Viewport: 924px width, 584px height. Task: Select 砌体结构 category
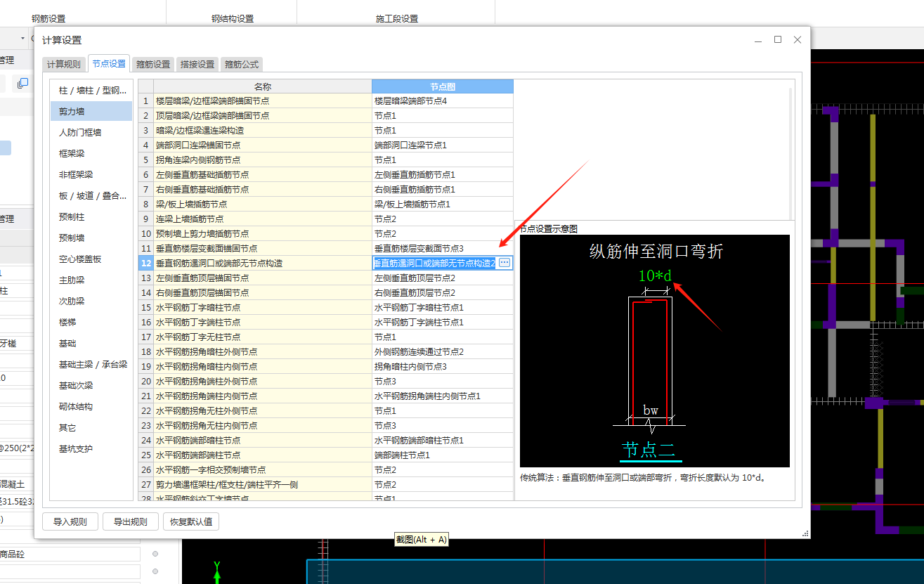point(91,406)
